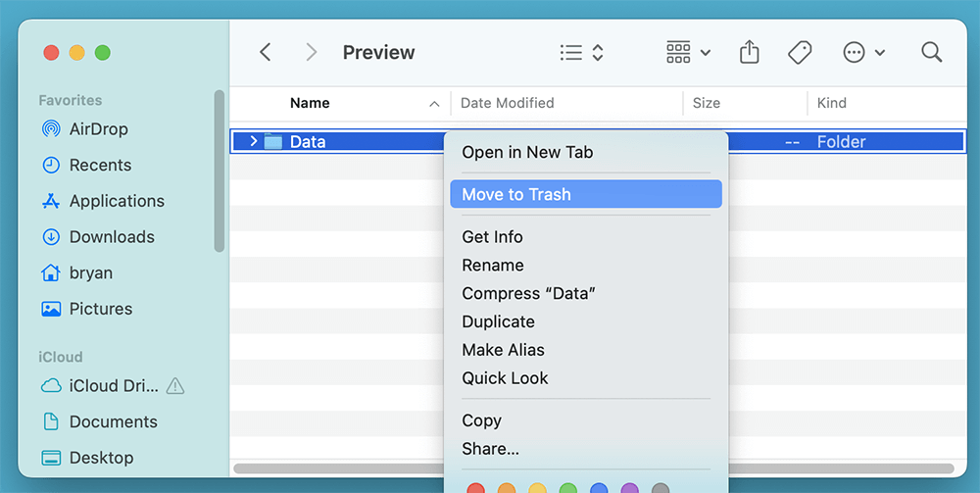Open the view mode up-down stepper
Screen dimensions: 980x493
598,53
